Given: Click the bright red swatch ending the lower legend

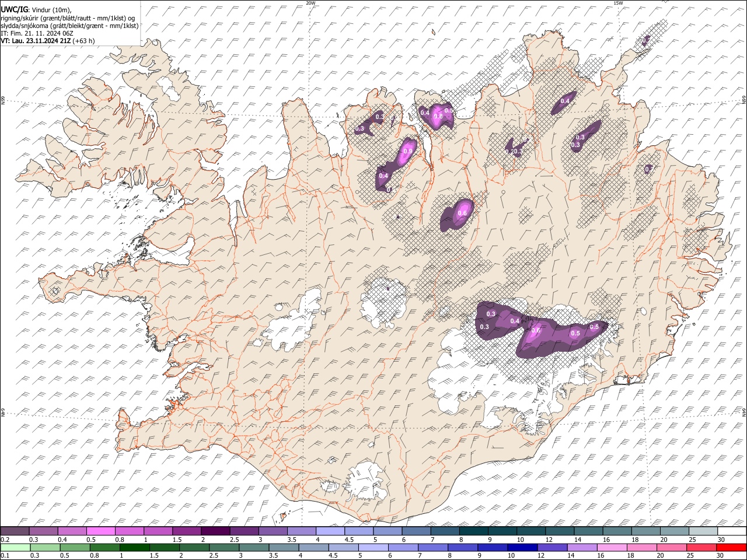Looking at the screenshot, I should 732,547.
